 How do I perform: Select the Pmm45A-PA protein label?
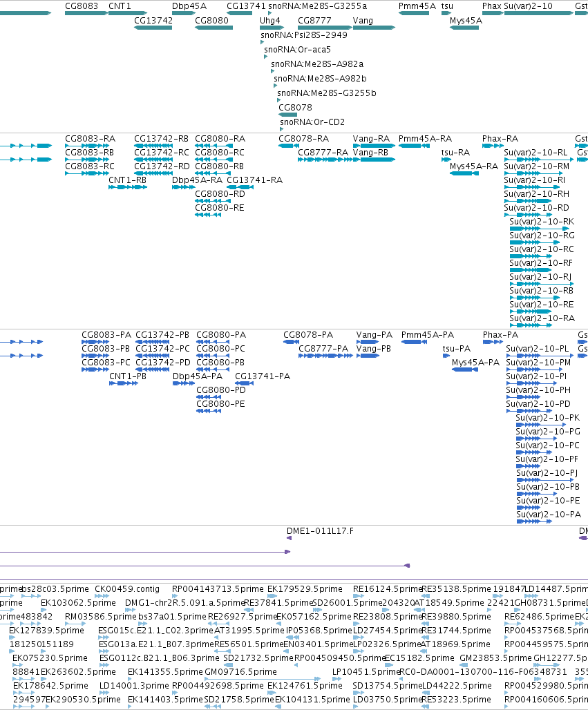pyautogui.click(x=427, y=335)
